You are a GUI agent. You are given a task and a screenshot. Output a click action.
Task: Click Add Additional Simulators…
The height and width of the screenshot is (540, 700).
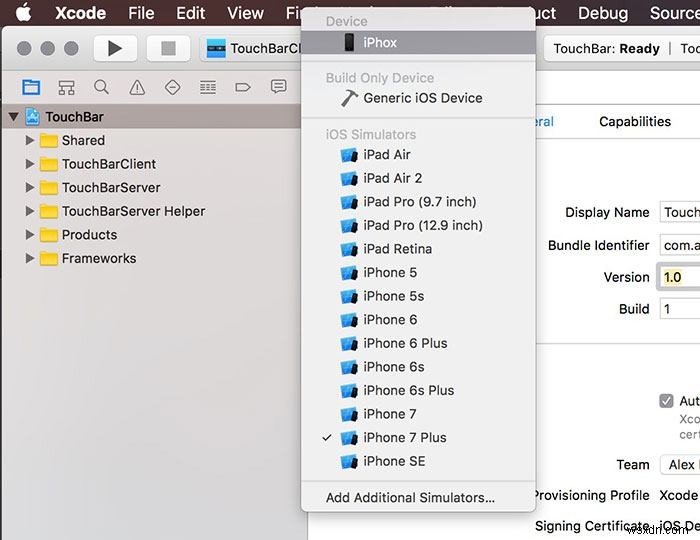[410, 497]
